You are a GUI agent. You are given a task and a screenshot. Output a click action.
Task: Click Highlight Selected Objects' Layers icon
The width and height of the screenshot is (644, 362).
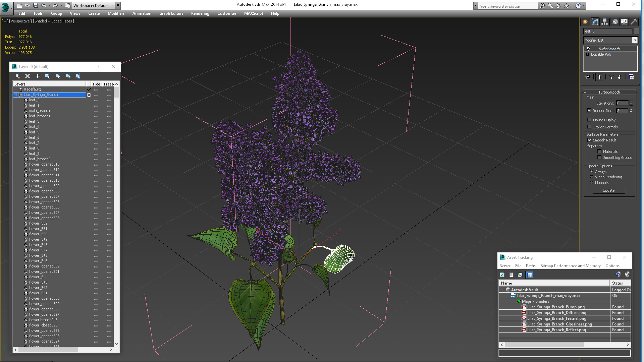[58, 76]
